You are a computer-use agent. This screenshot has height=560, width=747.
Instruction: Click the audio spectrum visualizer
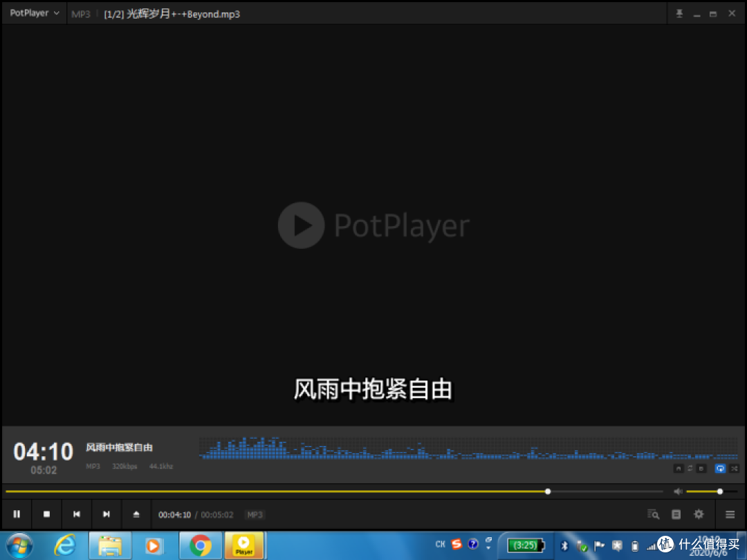[x=469, y=448]
